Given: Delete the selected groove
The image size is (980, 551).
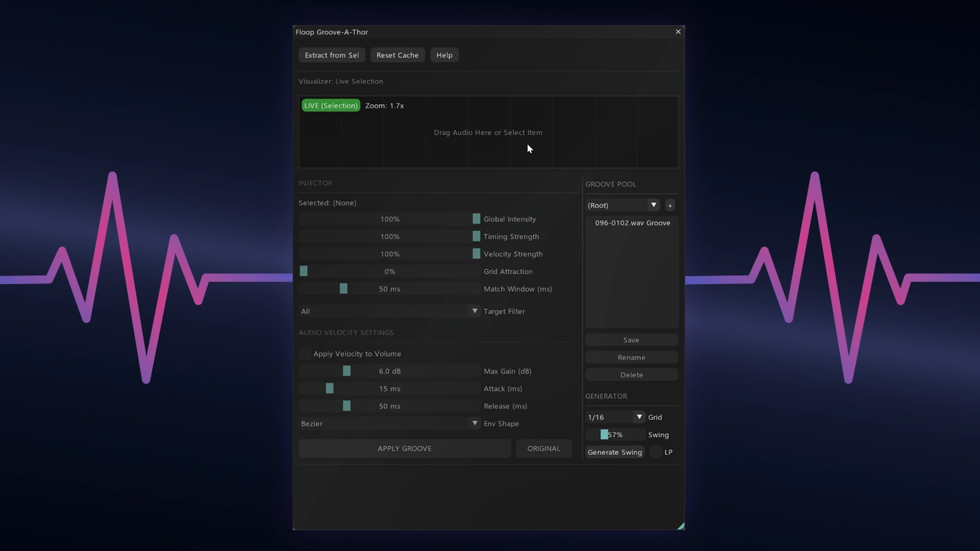Looking at the screenshot, I should [631, 375].
